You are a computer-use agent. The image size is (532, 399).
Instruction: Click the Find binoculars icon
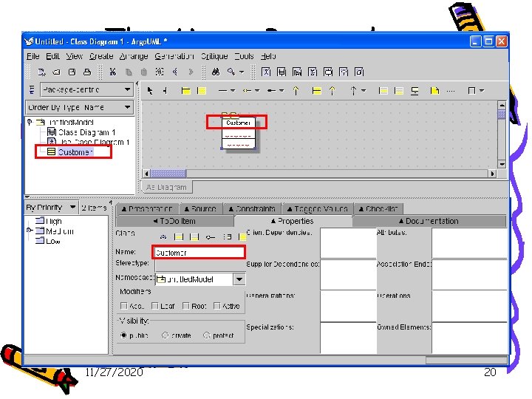tap(216, 72)
